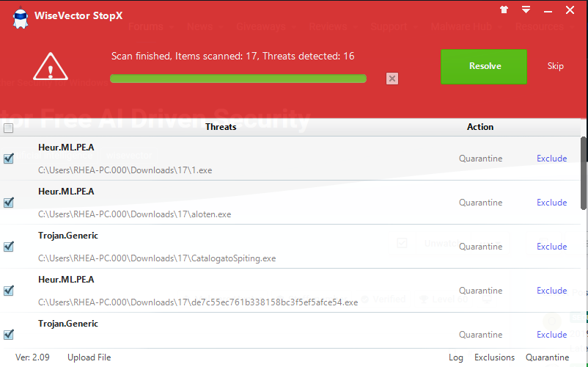Click Trojan.Generic name above CatalogatoSpiting.exe

point(68,236)
